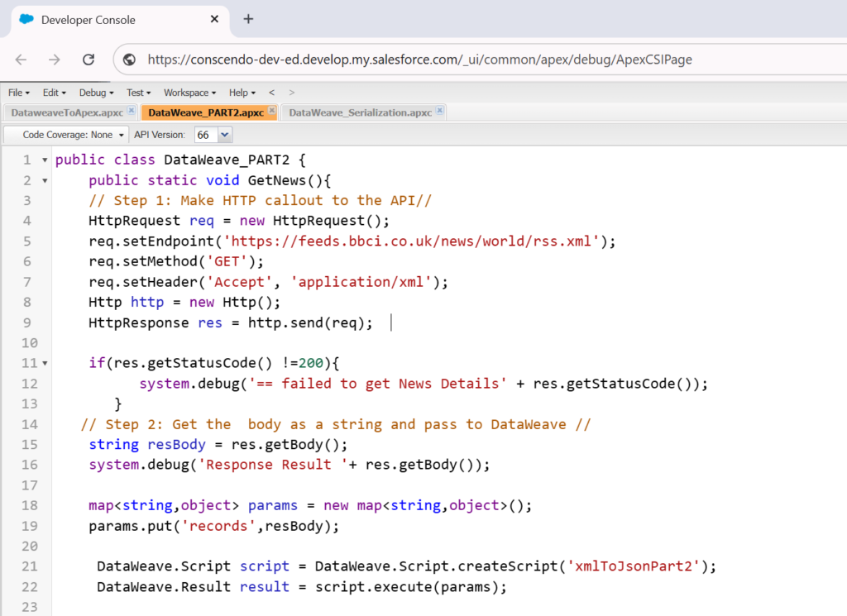Collapse the if block fold on line 11
This screenshot has height=616, width=847.
[x=45, y=363]
